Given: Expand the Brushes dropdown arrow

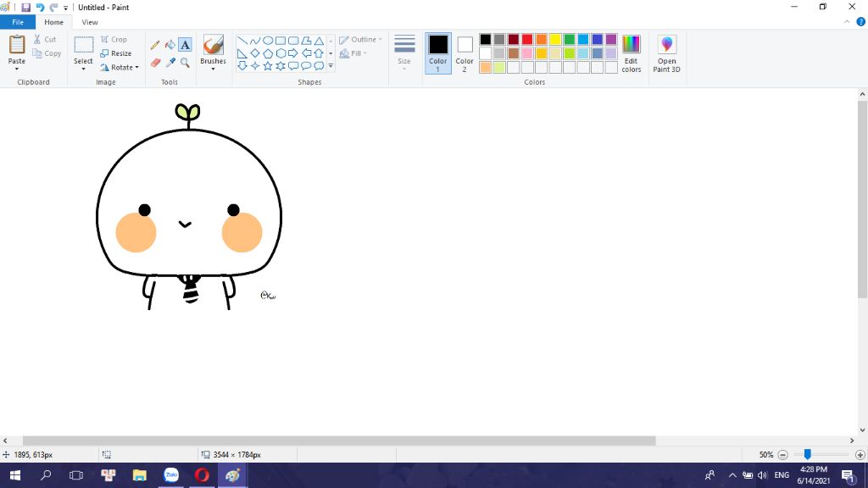Looking at the screenshot, I should (x=213, y=69).
